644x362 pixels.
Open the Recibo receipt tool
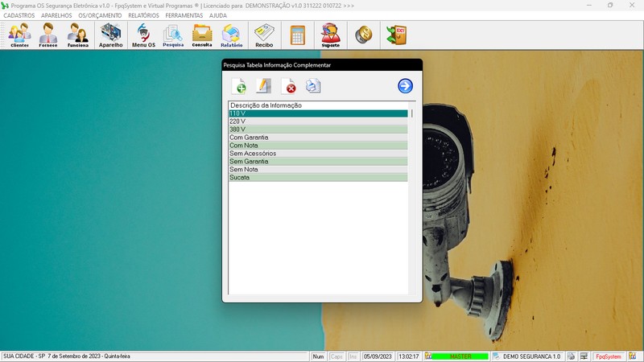264,35
